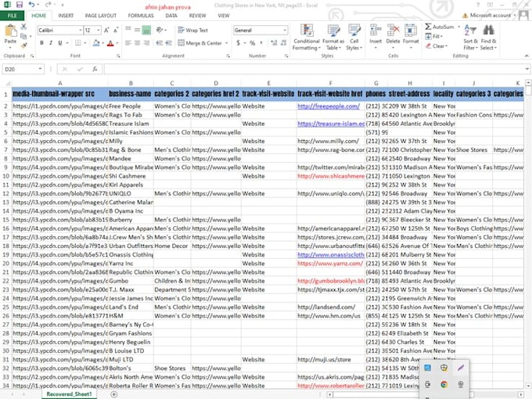Click the Chrome icon in the tray popup

pos(444,384)
